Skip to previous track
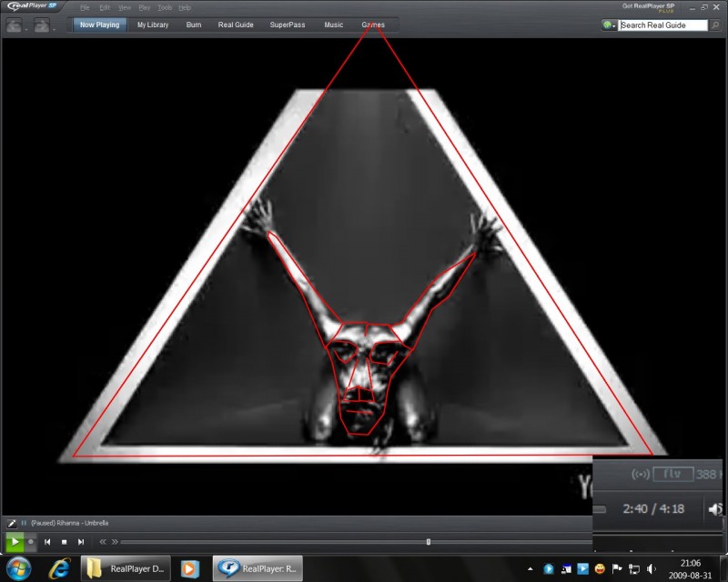 pos(47,542)
